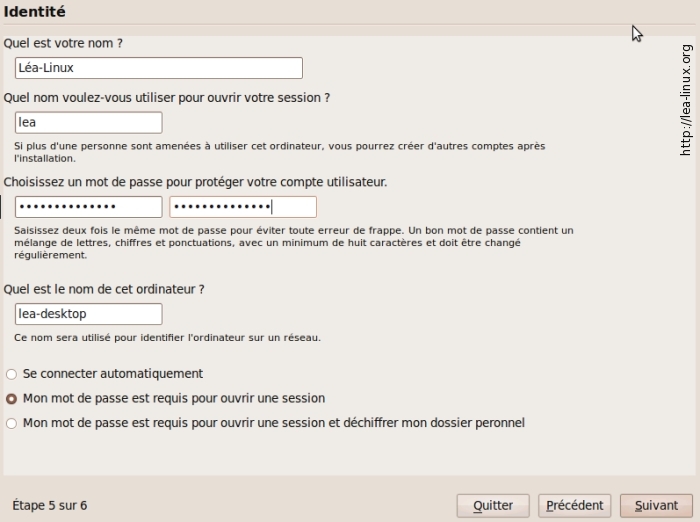Click the vertical lea-linux.org URL text

pyautogui.click(x=686, y=100)
